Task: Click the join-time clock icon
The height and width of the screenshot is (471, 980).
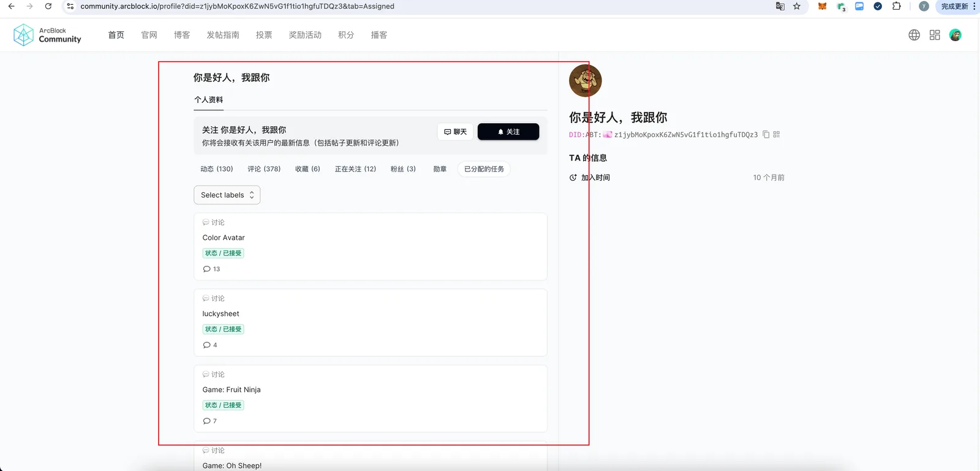Action: point(573,178)
